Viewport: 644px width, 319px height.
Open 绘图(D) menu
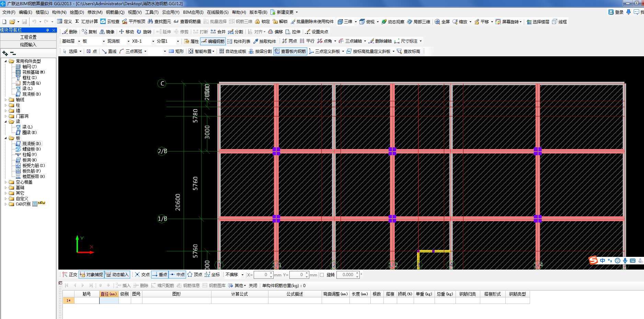coord(77,12)
